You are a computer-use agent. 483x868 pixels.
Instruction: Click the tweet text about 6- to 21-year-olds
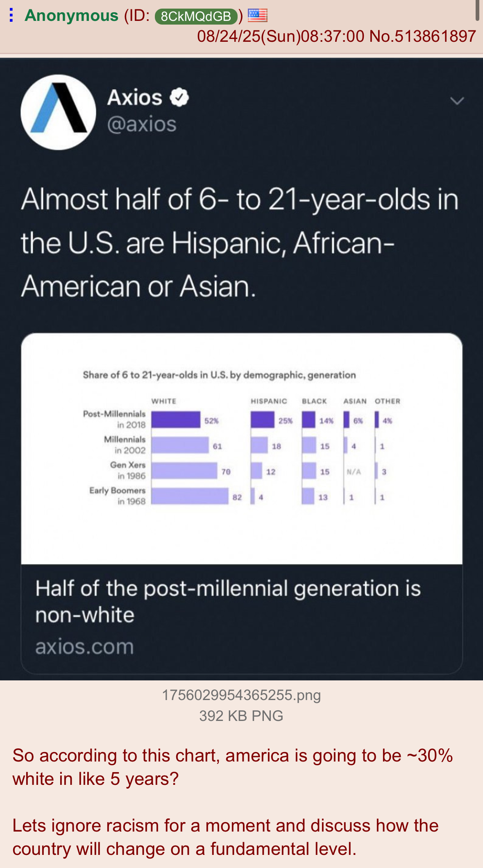pos(240,242)
